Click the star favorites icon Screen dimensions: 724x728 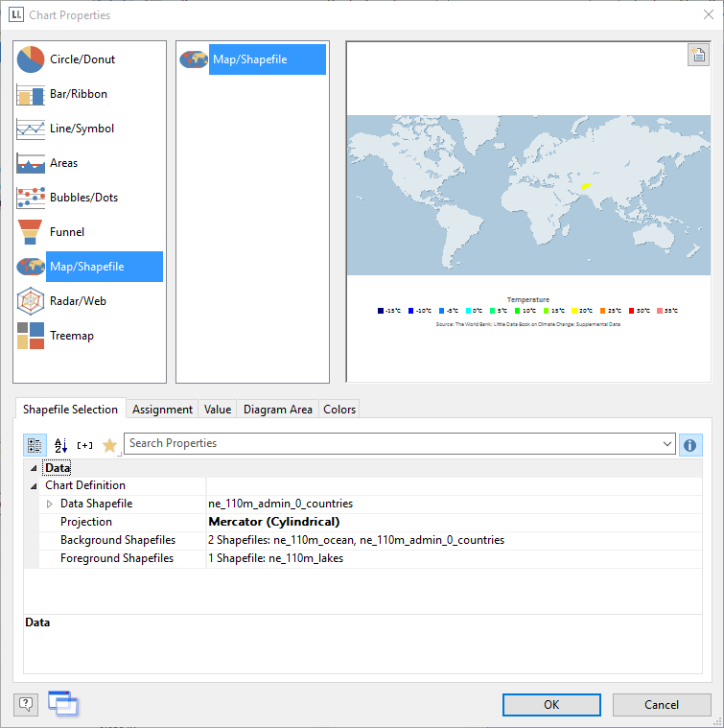click(109, 445)
